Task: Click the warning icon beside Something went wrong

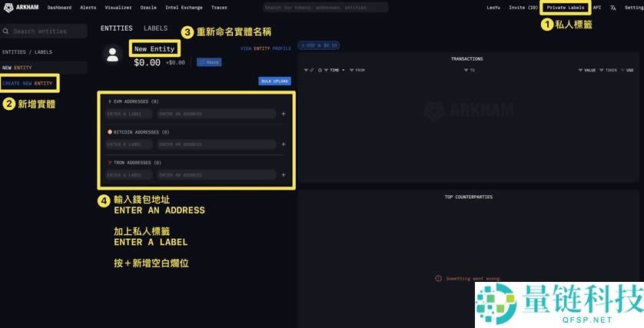Action: (x=438, y=278)
